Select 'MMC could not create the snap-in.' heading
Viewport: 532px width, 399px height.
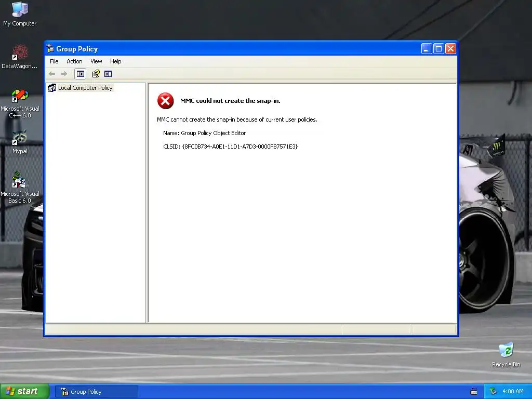click(230, 101)
